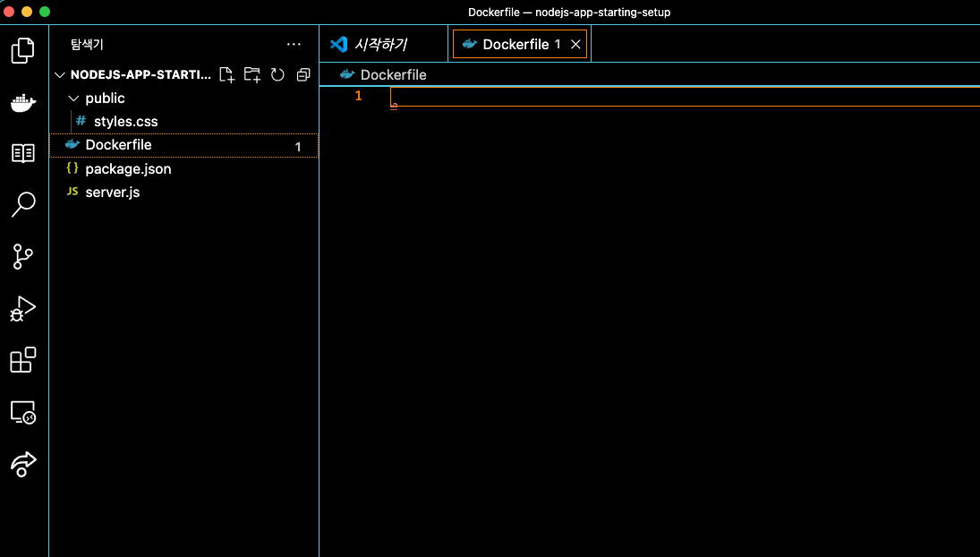Open the Search view

pyautogui.click(x=23, y=204)
